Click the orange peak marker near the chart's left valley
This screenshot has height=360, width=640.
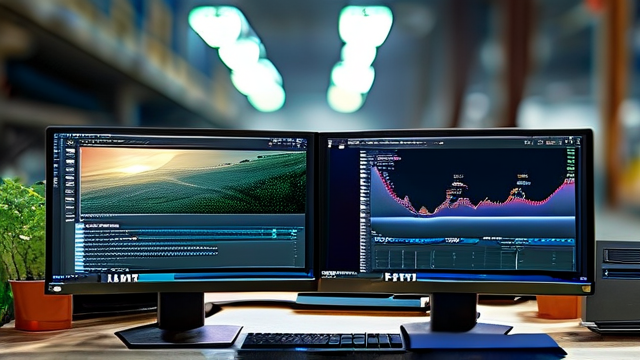(x=424, y=211)
